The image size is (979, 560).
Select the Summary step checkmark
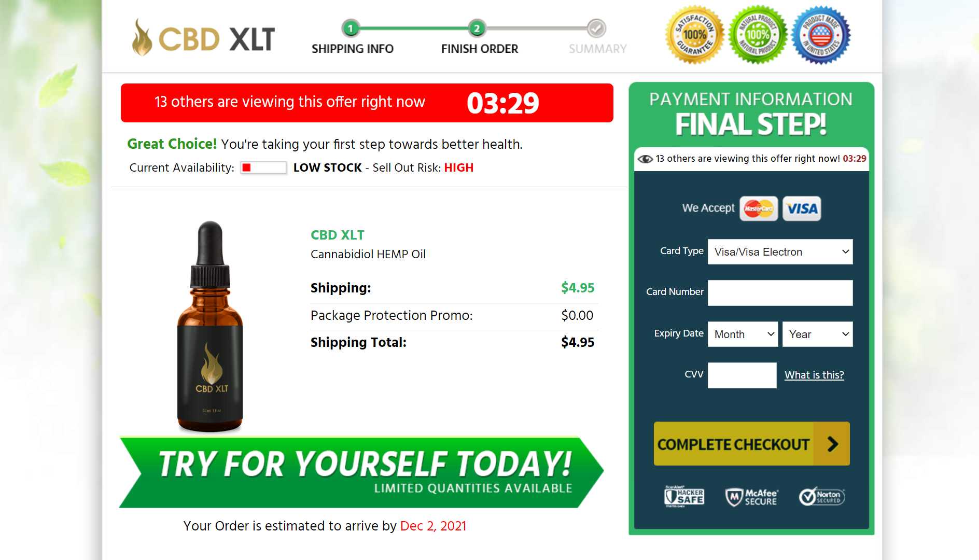[596, 28]
